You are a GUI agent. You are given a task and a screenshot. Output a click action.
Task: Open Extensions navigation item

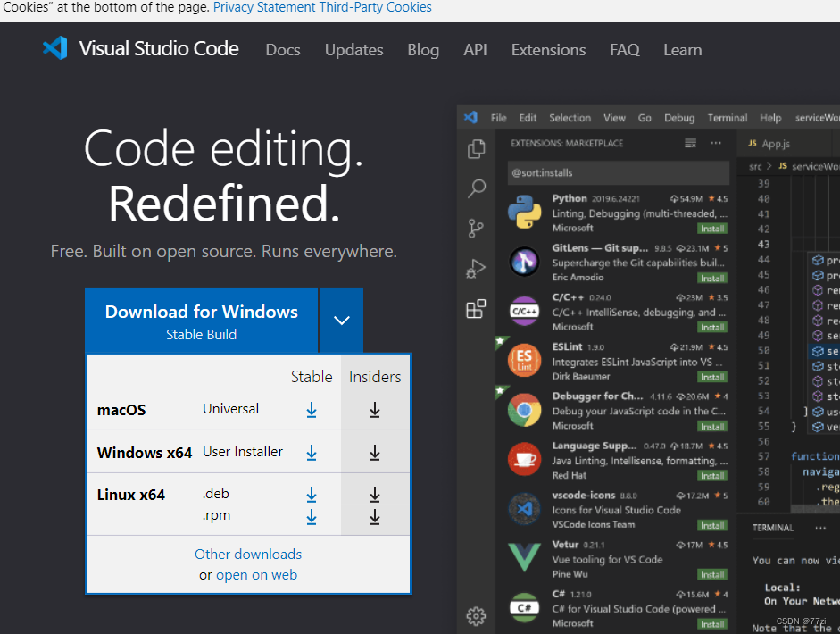pos(549,50)
